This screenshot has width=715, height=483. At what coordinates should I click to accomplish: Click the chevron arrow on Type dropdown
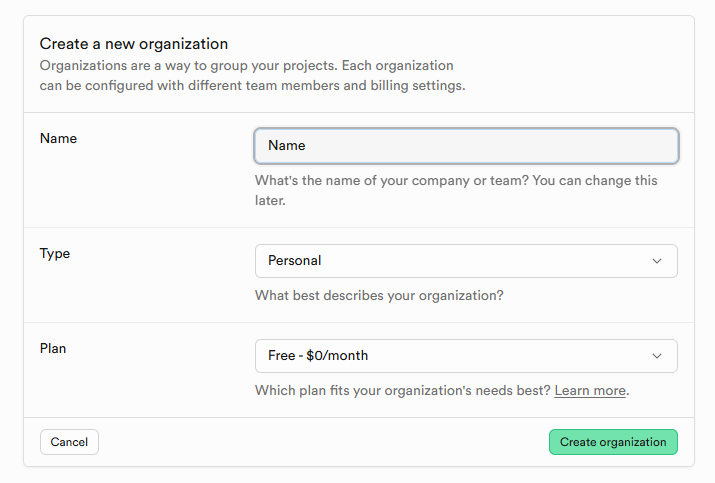pos(657,261)
